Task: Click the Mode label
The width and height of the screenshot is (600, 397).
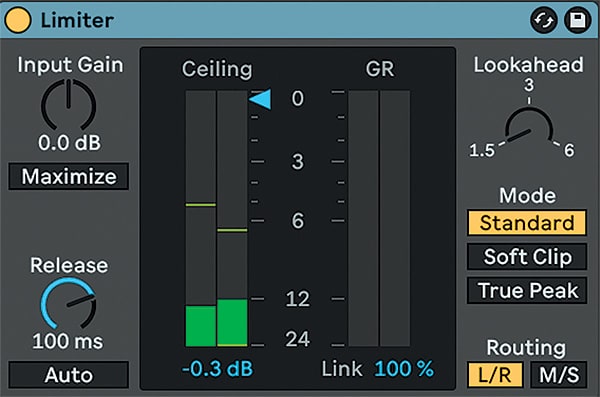Action: tap(527, 196)
